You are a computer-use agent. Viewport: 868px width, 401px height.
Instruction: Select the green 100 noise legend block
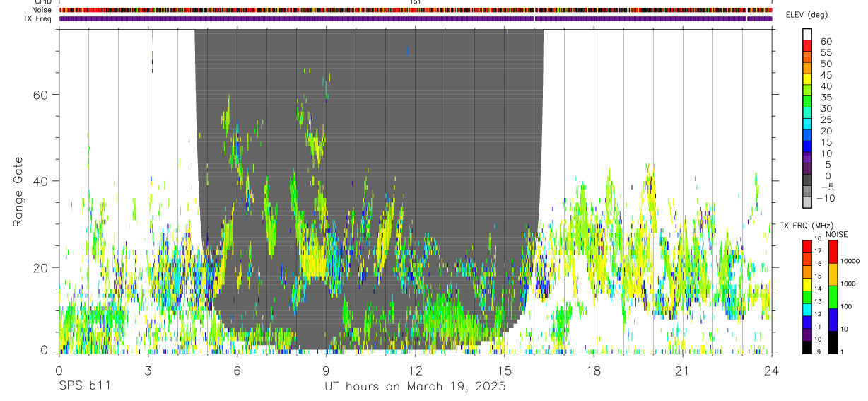(833, 297)
